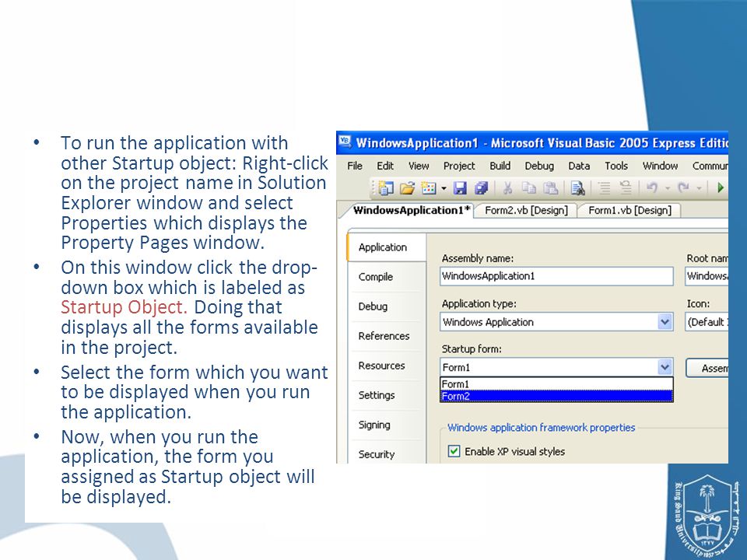This screenshot has height=560, width=747.
Task: Open the Add New Item dropdown arrow
Action: [x=444, y=188]
